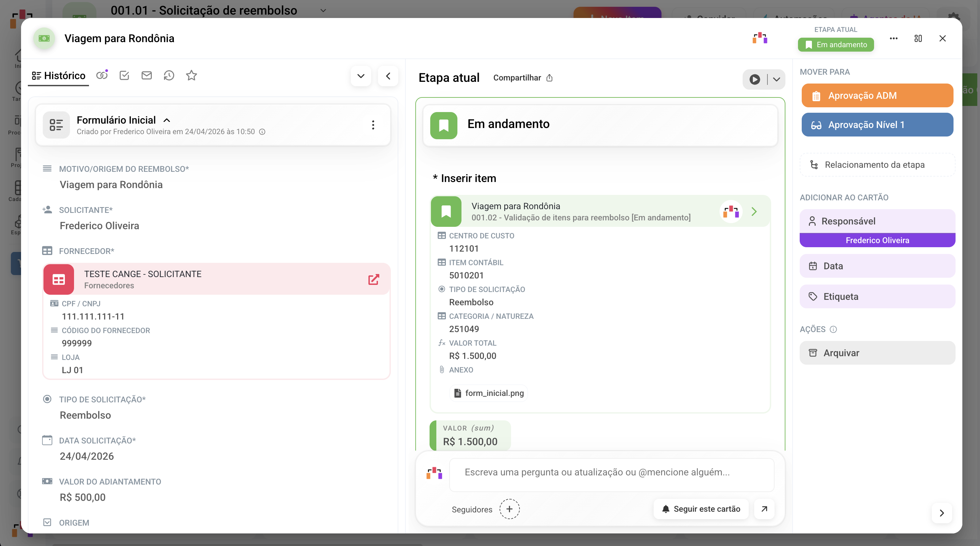Open TESTE CANGE supplier external link

tap(374, 280)
